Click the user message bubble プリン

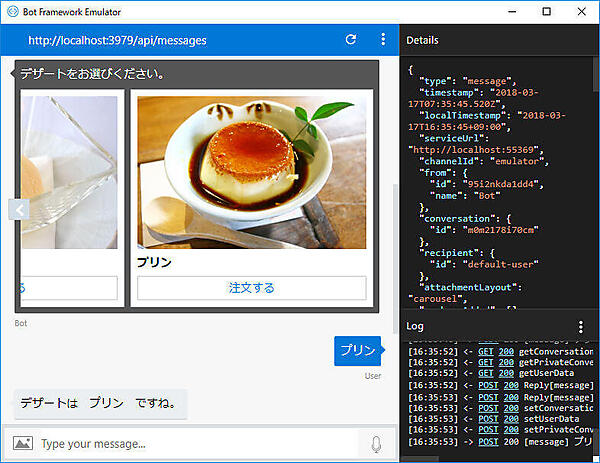point(358,351)
